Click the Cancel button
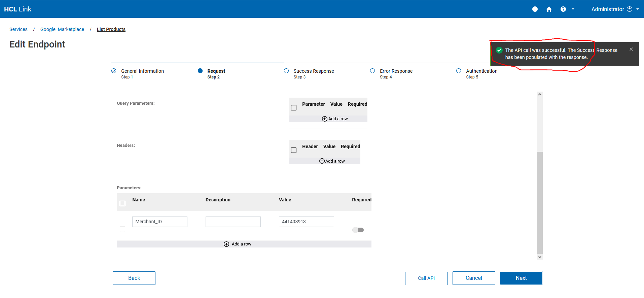The image size is (644, 298). [x=474, y=278]
